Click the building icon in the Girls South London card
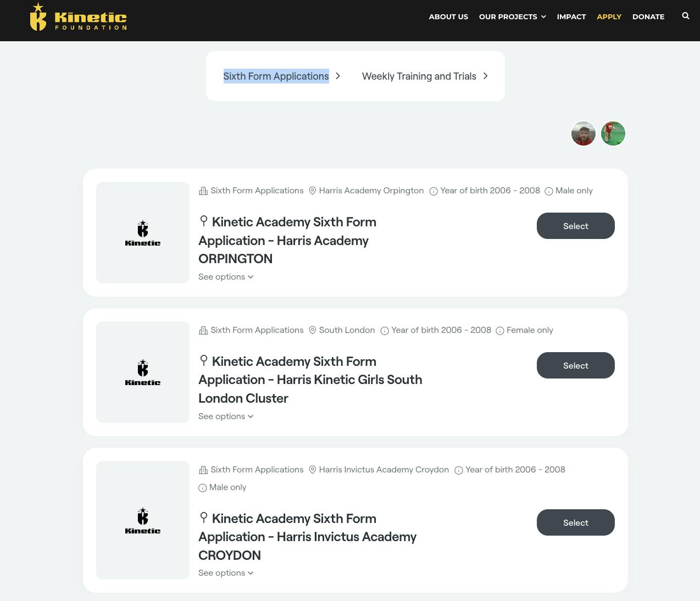 coord(203,330)
